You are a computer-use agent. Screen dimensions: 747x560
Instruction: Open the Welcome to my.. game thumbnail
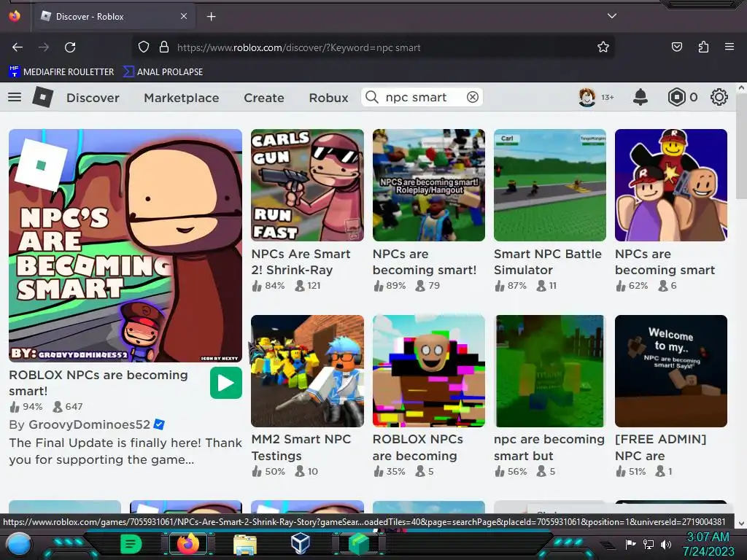tap(671, 371)
